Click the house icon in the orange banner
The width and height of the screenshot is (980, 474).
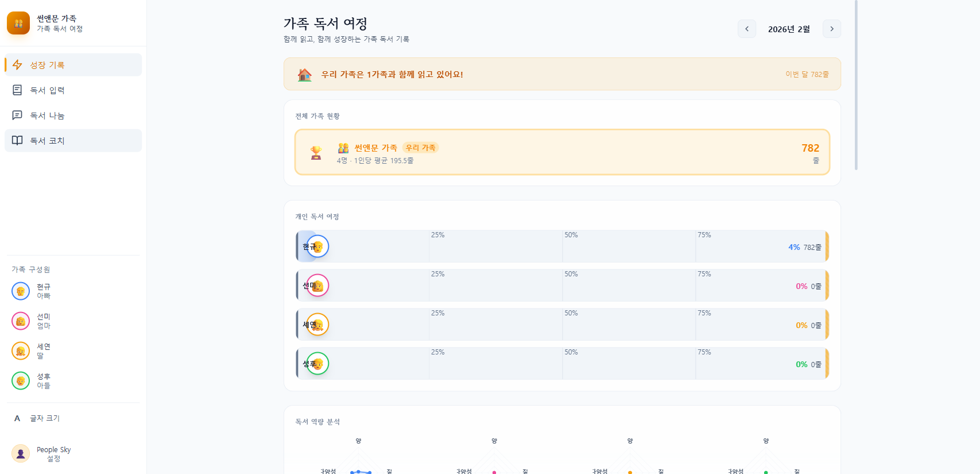305,75
